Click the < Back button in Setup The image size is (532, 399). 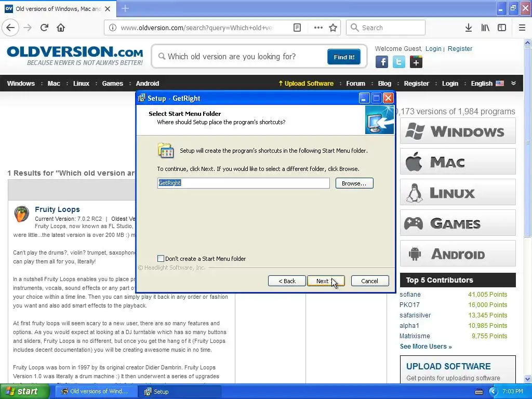coord(287,281)
